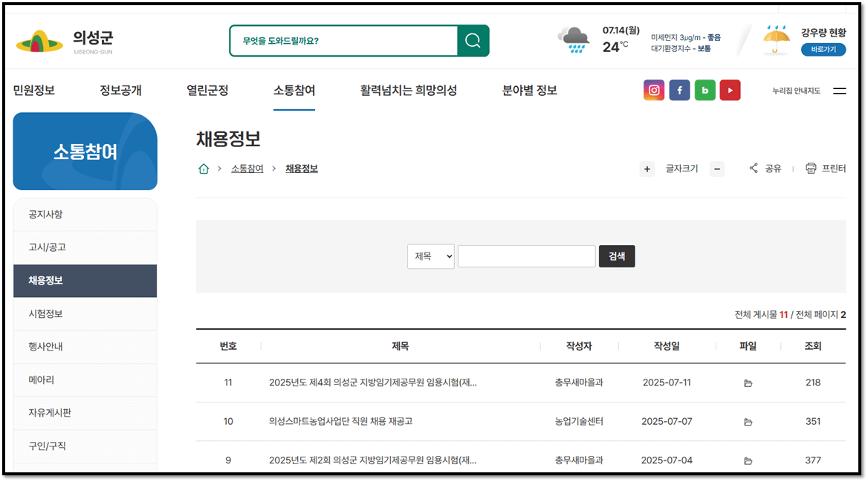Click the home icon in the breadcrumb
The image size is (868, 482).
tap(203, 169)
